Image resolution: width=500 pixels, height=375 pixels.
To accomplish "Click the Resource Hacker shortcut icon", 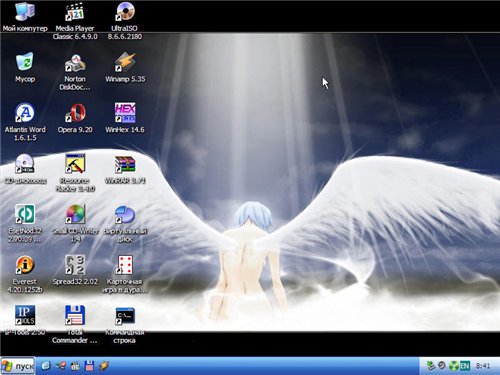I will tap(75, 164).
